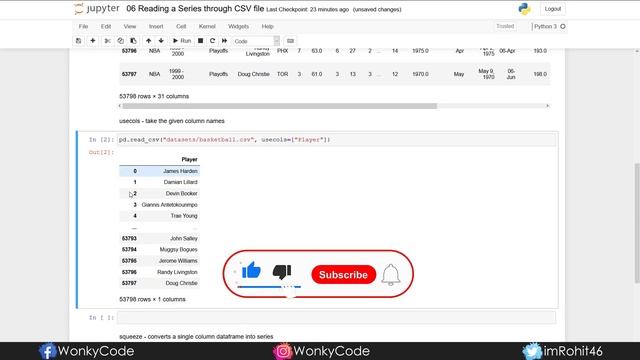640x360 pixels.
Task: Paste cells below icon
Action: point(133,41)
